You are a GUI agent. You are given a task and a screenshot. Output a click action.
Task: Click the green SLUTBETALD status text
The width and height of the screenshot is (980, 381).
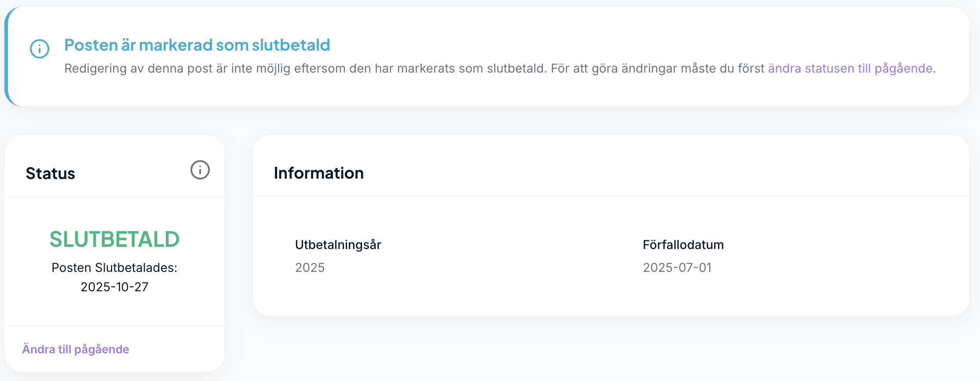pos(114,239)
